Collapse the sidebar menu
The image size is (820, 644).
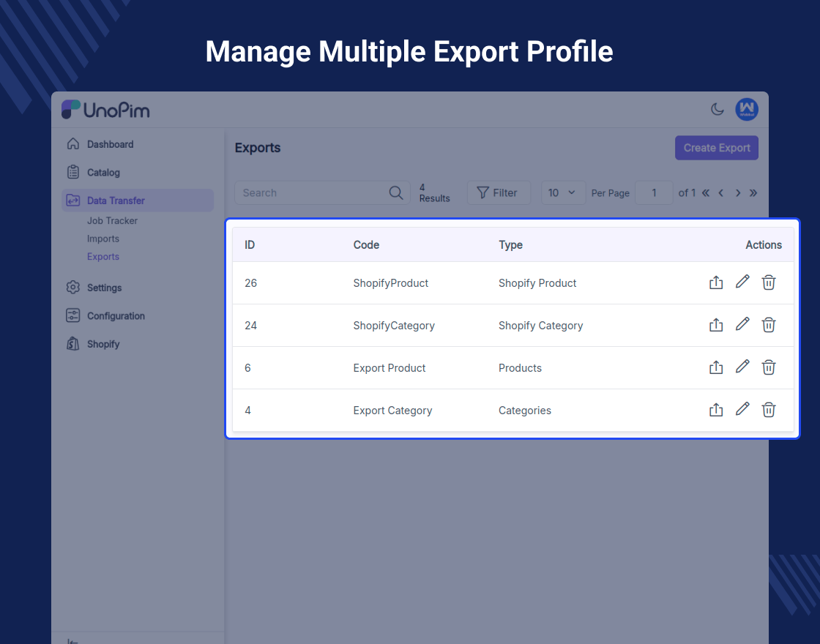click(x=72, y=641)
